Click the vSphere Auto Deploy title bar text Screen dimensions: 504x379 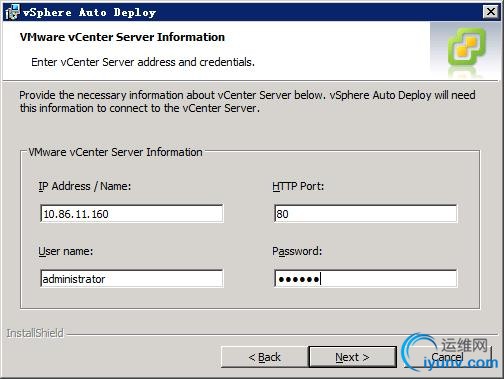pos(89,13)
